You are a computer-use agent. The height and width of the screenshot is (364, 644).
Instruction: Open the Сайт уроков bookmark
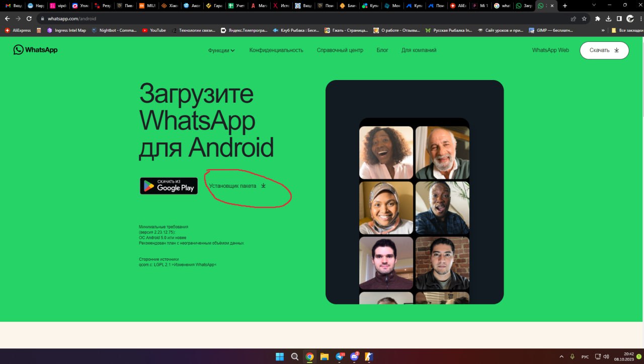[500, 30]
